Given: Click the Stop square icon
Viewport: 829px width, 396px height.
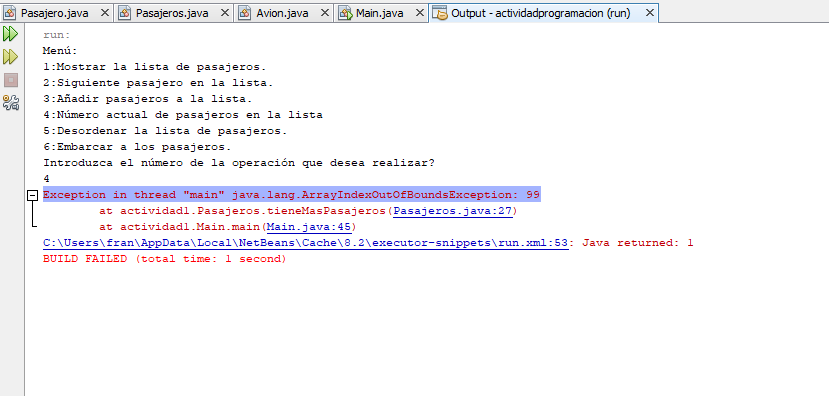Looking at the screenshot, I should [11, 80].
